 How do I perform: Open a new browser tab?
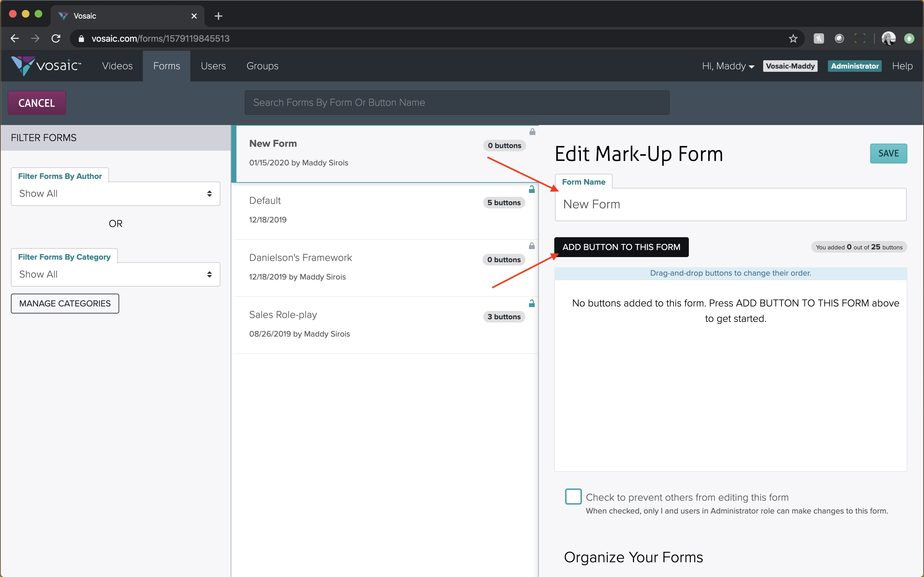tap(218, 16)
